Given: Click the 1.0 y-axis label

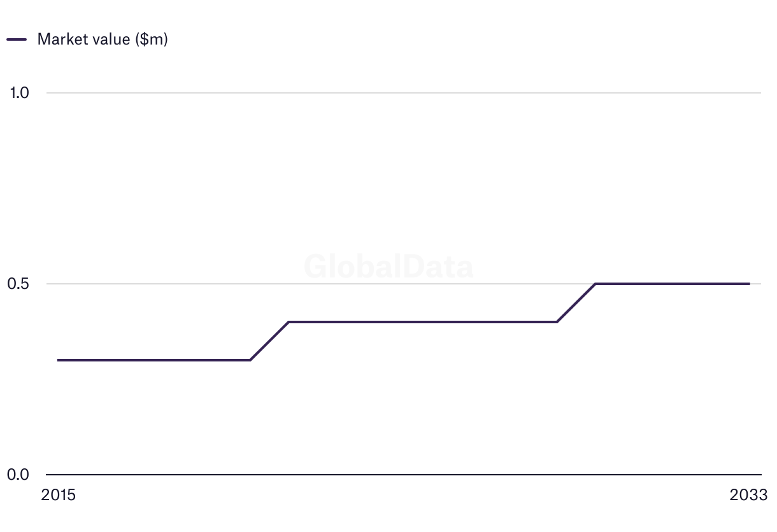Looking at the screenshot, I should click(20, 93).
